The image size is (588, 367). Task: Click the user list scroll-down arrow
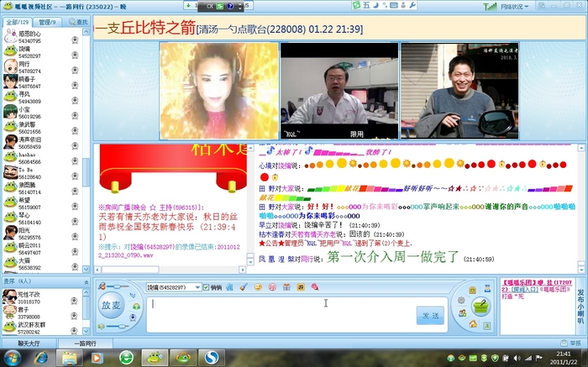(86, 269)
